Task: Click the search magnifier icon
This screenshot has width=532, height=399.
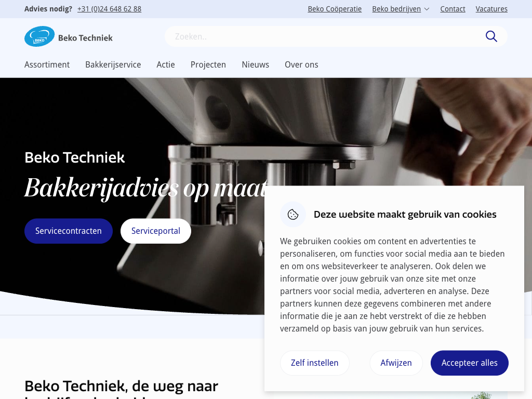Action: point(491,36)
